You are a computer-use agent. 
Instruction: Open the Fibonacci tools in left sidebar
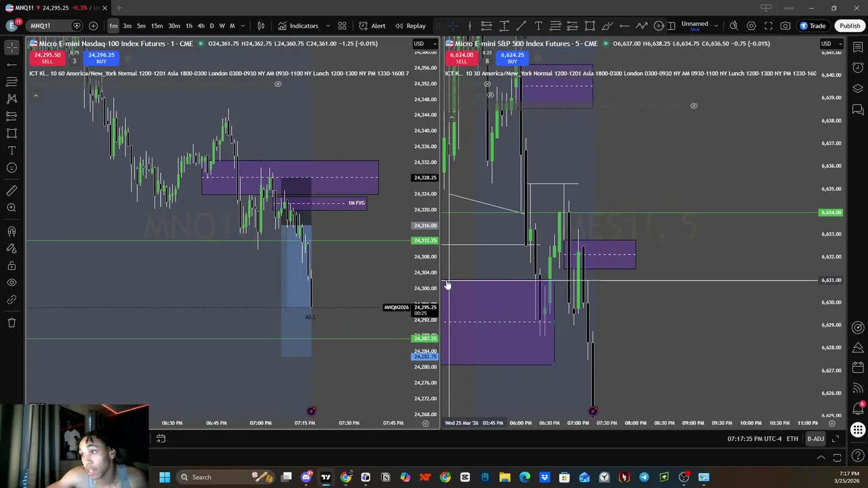click(12, 81)
